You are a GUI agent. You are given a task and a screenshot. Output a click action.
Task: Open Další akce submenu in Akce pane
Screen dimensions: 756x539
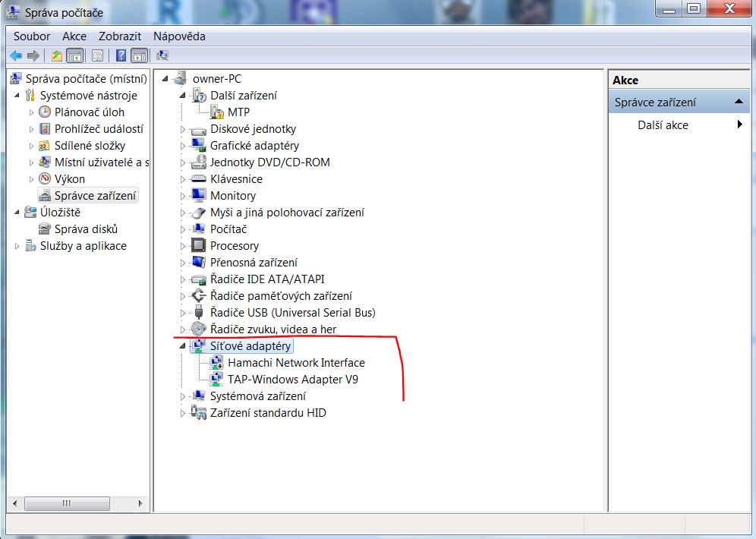(663, 125)
